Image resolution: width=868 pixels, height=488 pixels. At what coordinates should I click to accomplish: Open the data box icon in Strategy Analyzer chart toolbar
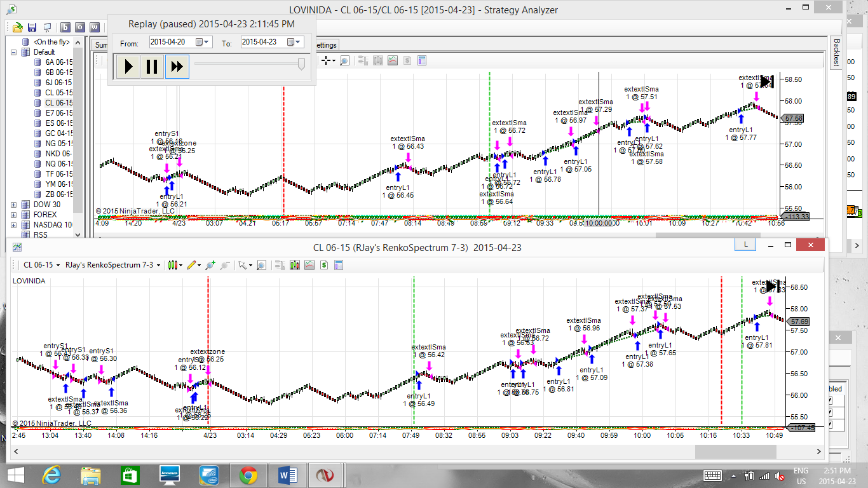coord(363,60)
